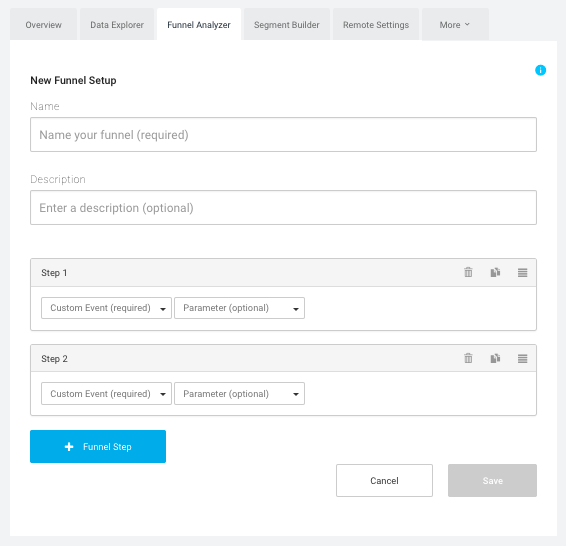Duplicate Step 2 using the copy icon
Image resolution: width=566 pixels, height=546 pixels.
click(x=495, y=358)
